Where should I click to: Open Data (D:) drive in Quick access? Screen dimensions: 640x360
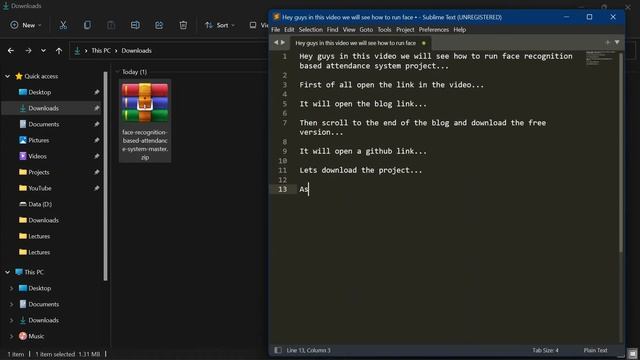coord(40,204)
